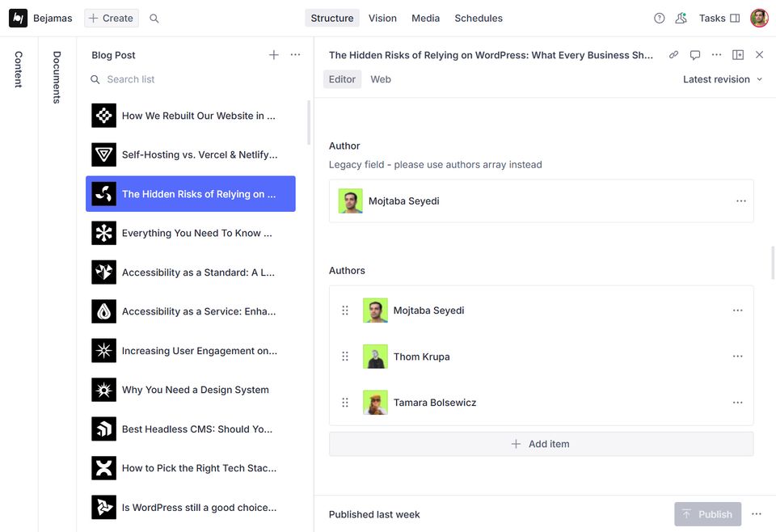The height and width of the screenshot is (532, 776).
Task: Click your profile avatar in the top bar
Action: (758, 17)
